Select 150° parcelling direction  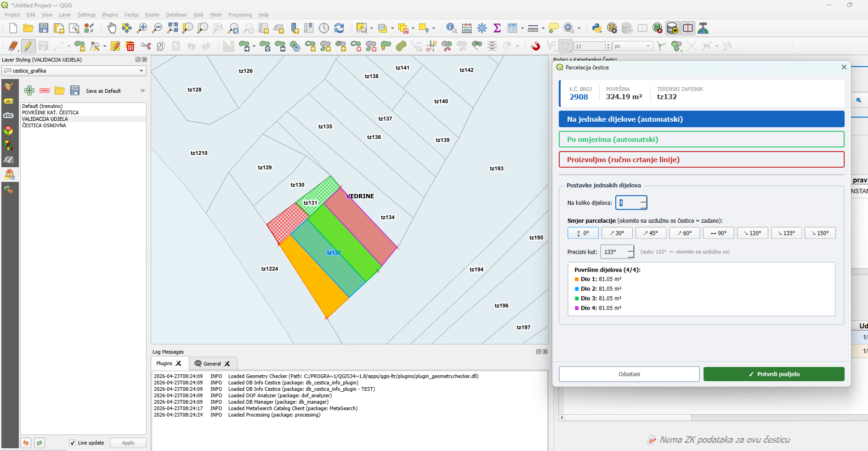pos(820,233)
